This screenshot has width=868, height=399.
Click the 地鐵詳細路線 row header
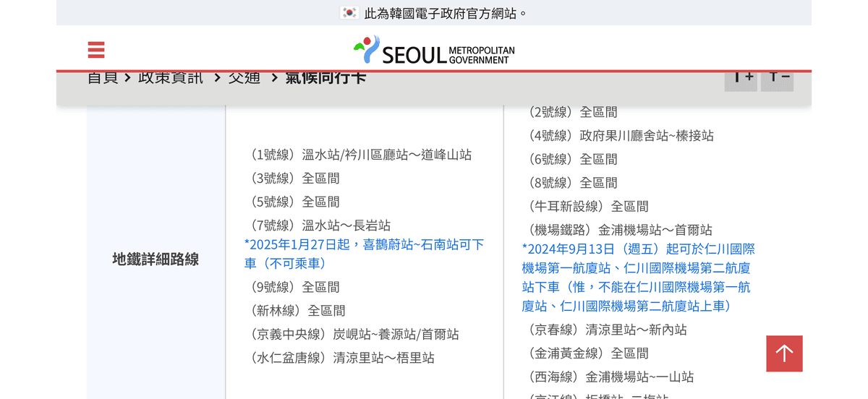pos(156,259)
